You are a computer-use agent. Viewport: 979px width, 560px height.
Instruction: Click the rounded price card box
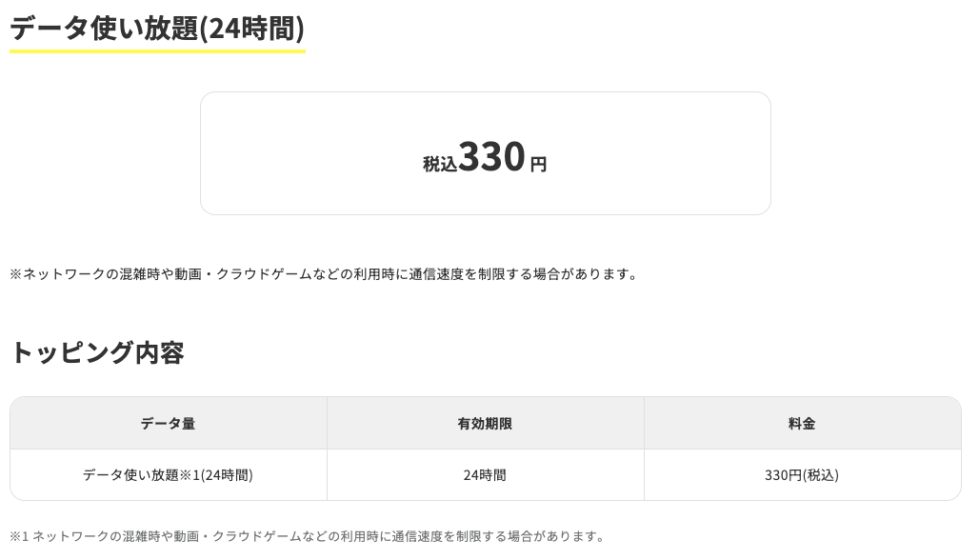[x=485, y=153]
